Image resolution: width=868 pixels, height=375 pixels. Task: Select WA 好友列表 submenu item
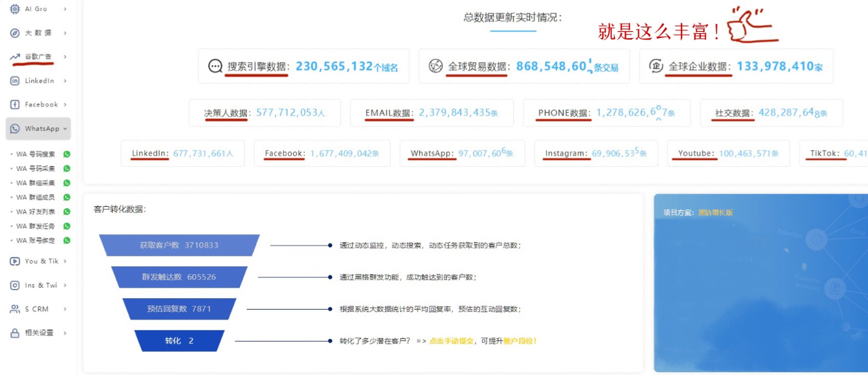[x=36, y=212]
